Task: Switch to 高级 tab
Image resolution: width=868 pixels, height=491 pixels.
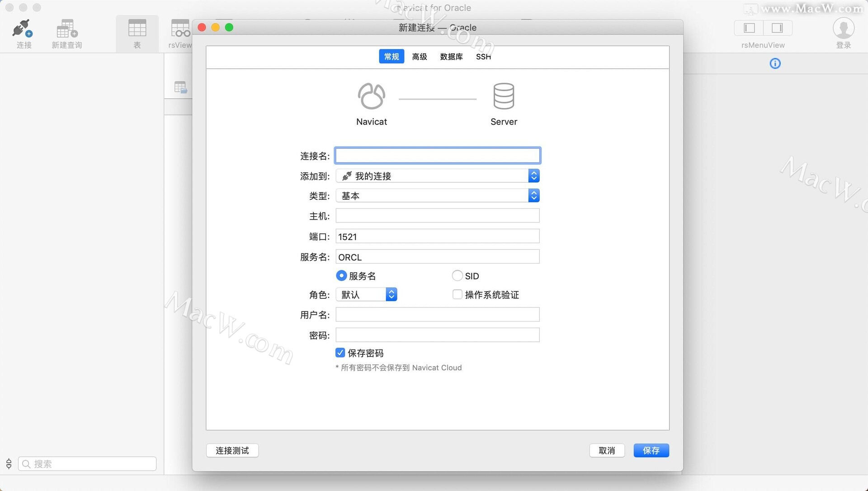Action: click(420, 57)
